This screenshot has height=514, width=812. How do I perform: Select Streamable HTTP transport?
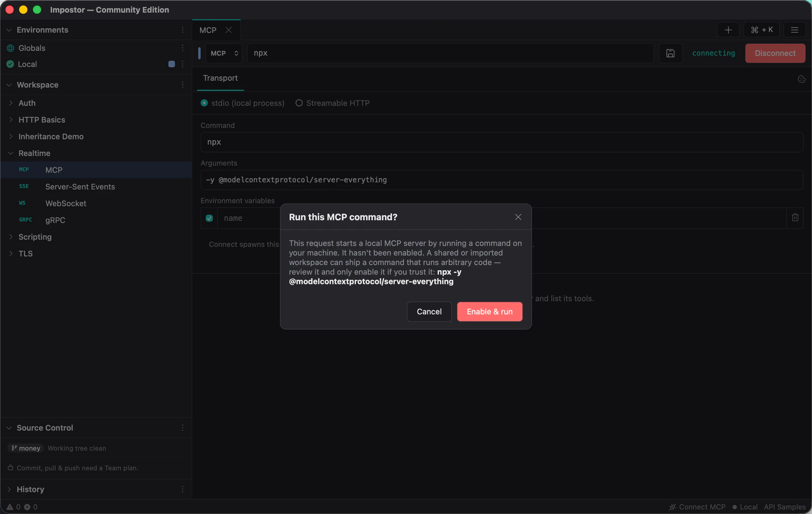(332, 103)
